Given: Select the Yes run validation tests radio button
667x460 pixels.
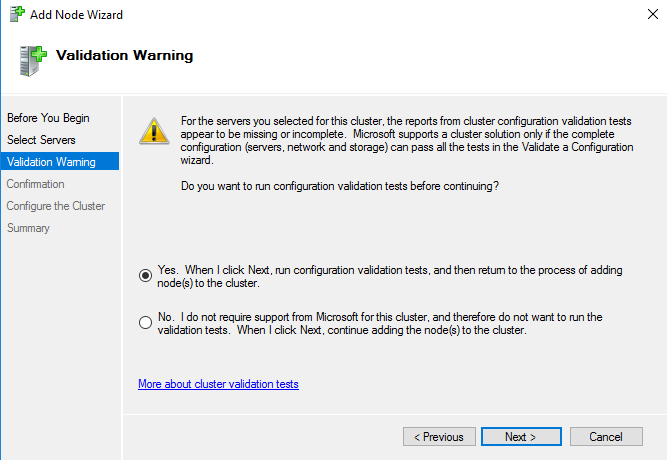Looking at the screenshot, I should [146, 275].
